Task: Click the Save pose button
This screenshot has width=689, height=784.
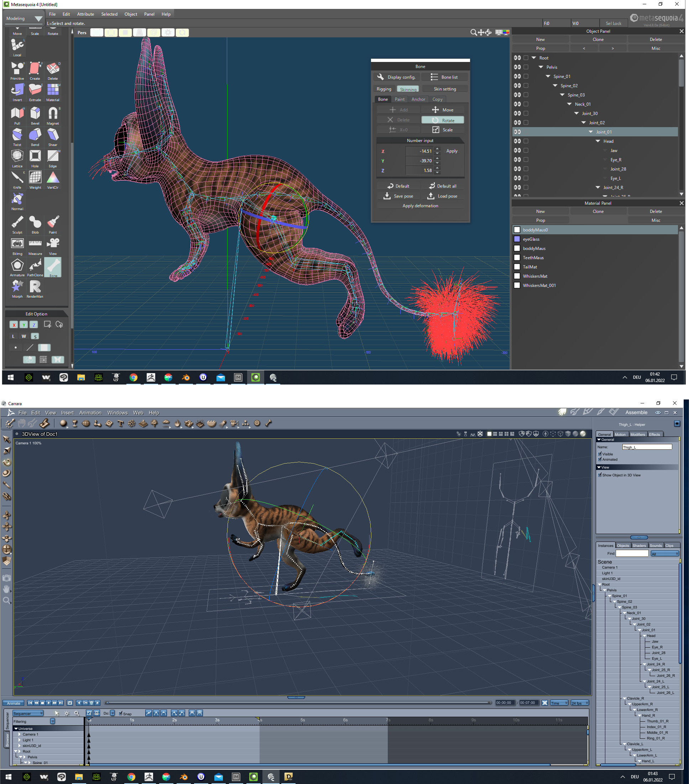Action: click(398, 196)
